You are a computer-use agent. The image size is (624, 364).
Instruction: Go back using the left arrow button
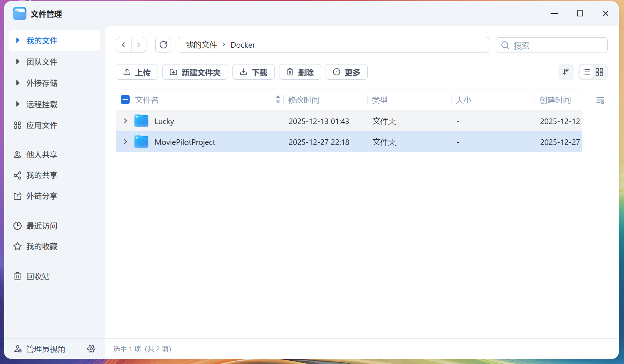click(x=124, y=45)
